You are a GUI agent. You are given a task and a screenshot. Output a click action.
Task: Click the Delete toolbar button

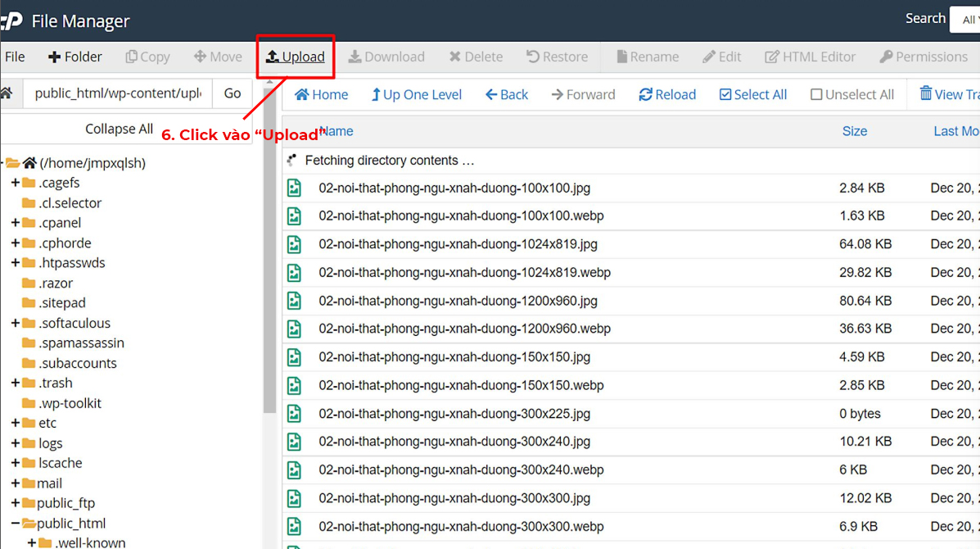[476, 57]
